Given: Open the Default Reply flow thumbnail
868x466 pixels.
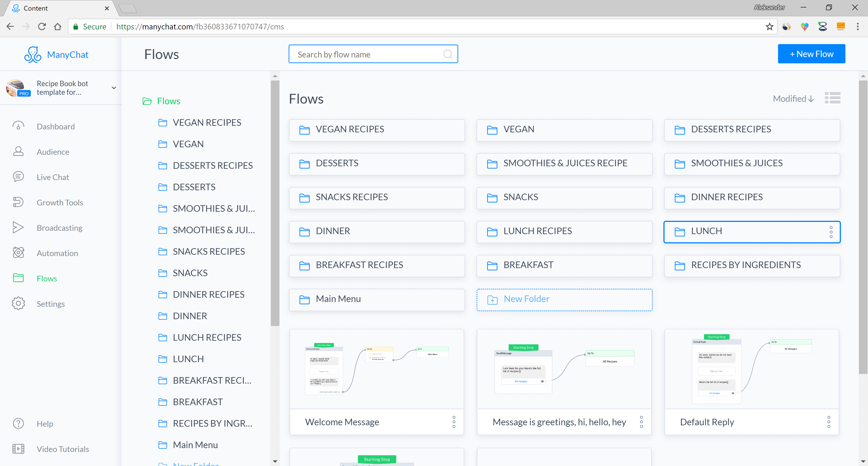Looking at the screenshot, I should pos(751,369).
